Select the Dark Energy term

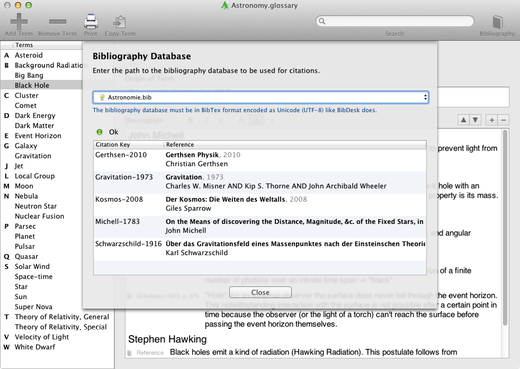point(35,116)
